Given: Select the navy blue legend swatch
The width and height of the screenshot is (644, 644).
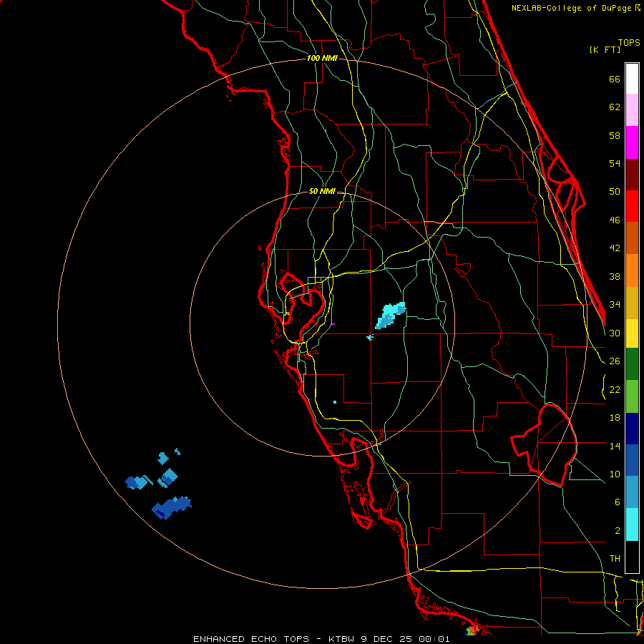Looking at the screenshot, I should coord(632,429).
